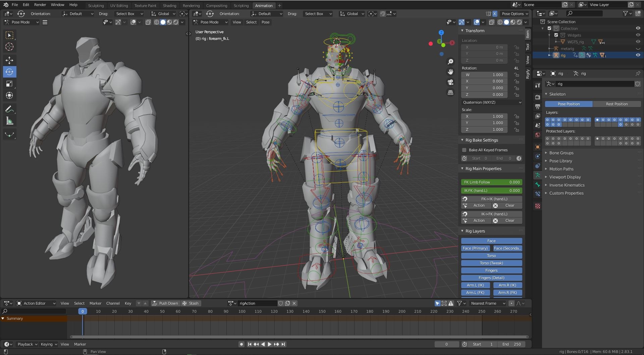Click the zoom viewport gizmo icon
The width and height of the screenshot is (644, 355).
450,62
